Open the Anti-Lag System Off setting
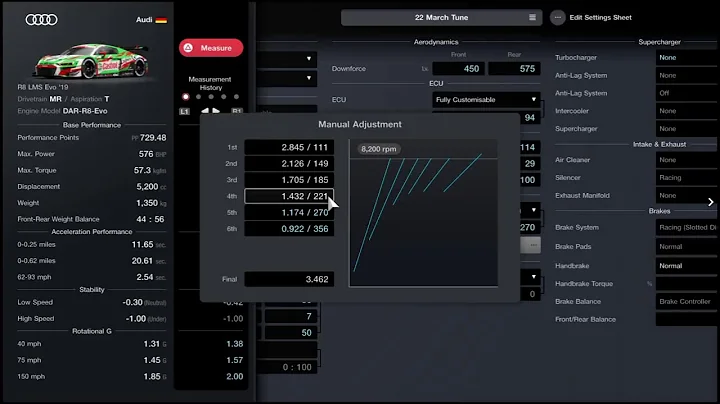The image size is (720, 404). click(x=686, y=93)
